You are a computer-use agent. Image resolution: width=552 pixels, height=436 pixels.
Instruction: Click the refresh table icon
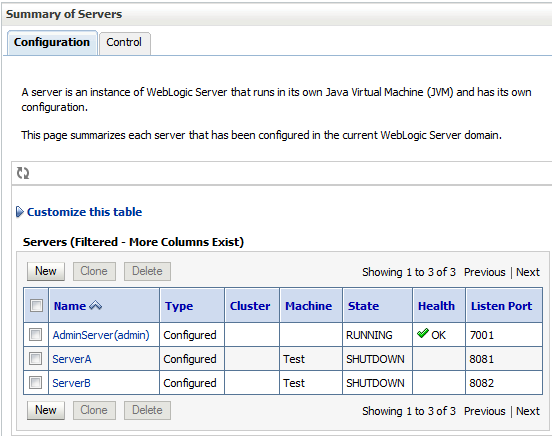(23, 173)
